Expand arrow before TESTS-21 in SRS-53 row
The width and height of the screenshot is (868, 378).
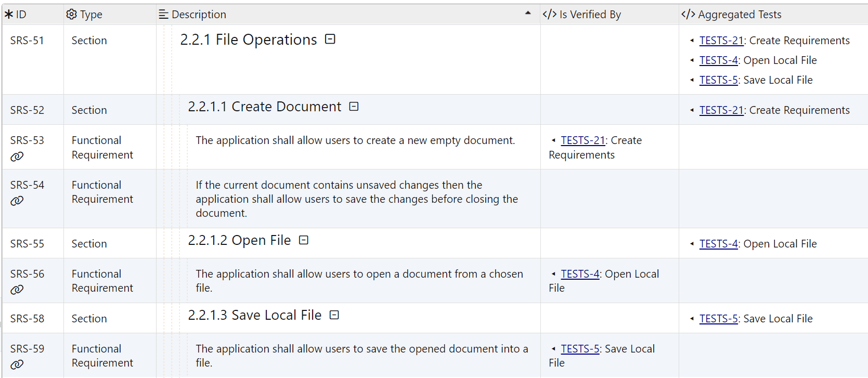tap(553, 140)
